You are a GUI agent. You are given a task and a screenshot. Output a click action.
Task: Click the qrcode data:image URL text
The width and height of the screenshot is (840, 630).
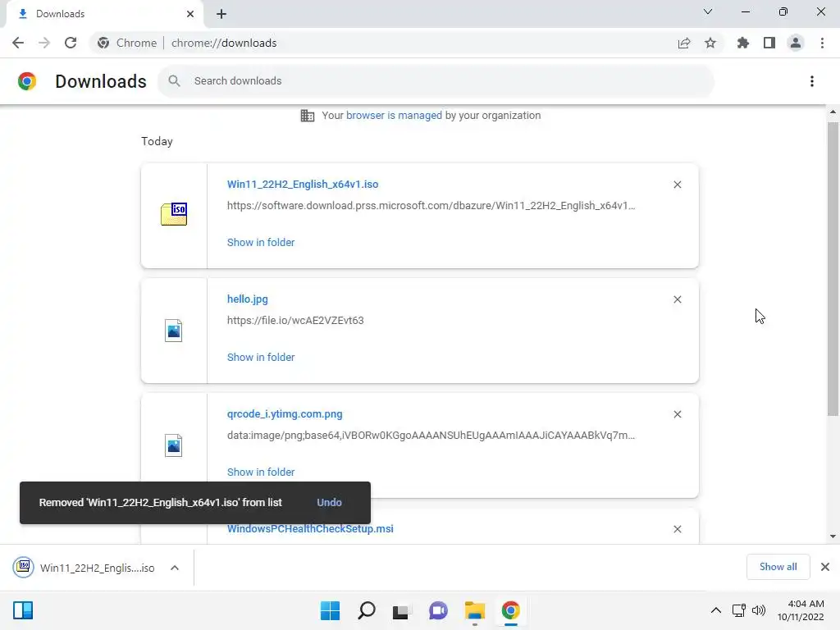[431, 435]
